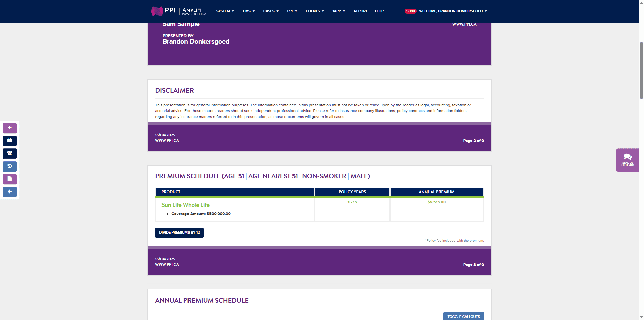The image size is (644, 320).
Task: Click the plus icon in left sidebar
Action: tap(10, 128)
